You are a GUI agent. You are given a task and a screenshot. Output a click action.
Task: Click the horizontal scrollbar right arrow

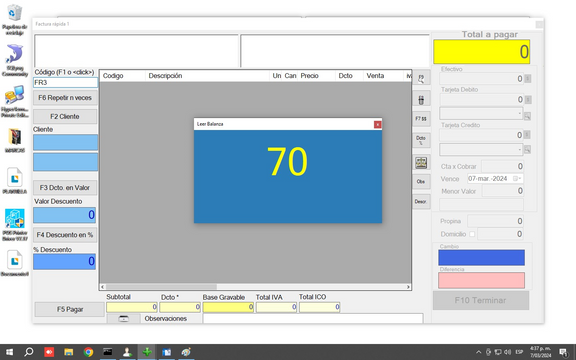click(408, 287)
